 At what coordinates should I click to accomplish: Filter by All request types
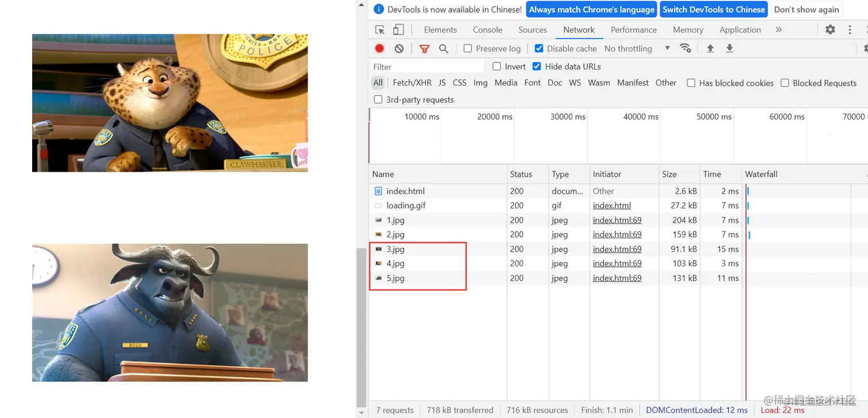click(x=378, y=83)
